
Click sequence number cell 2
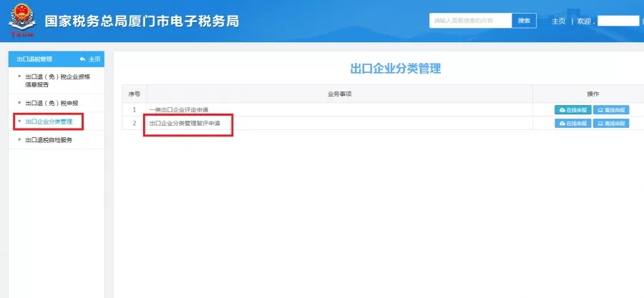point(135,123)
